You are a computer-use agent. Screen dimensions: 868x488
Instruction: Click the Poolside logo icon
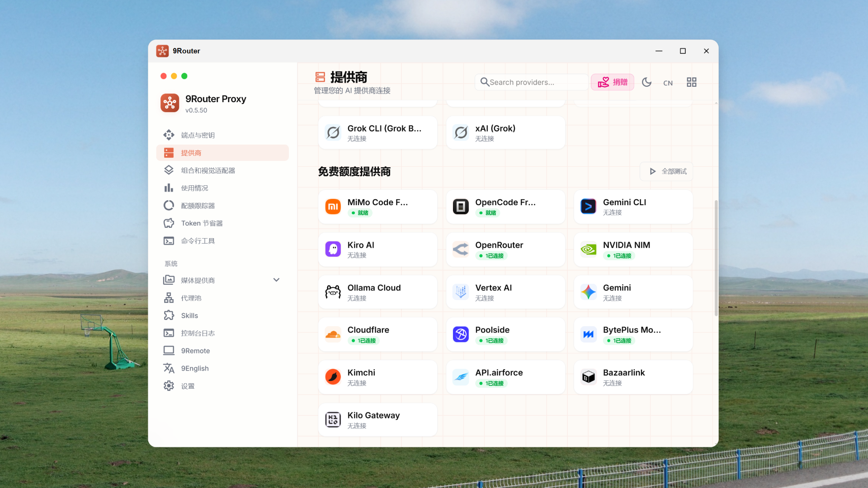(x=461, y=335)
